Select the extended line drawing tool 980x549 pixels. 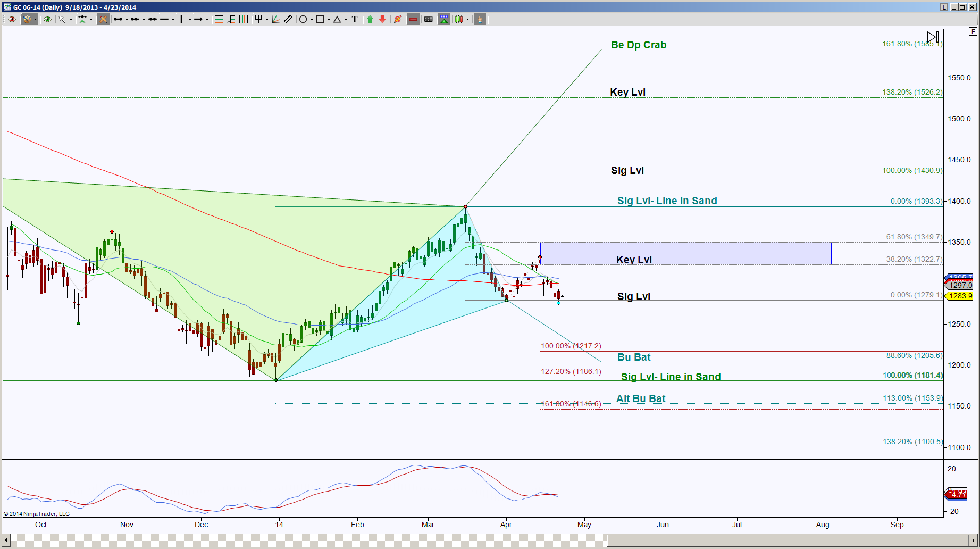(x=153, y=19)
